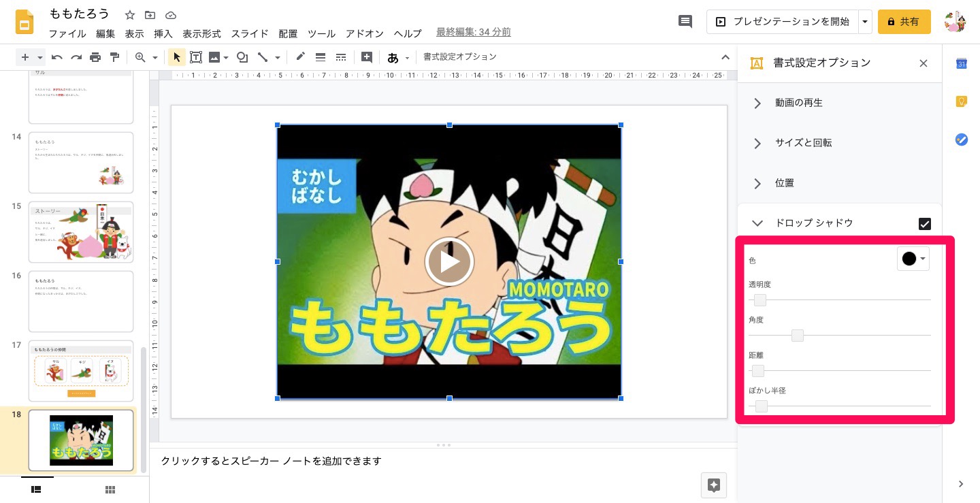Open the account profile avatar
The image size is (980, 503).
tap(955, 22)
